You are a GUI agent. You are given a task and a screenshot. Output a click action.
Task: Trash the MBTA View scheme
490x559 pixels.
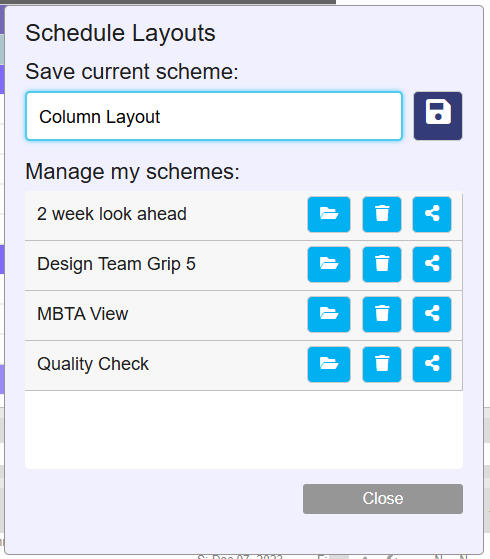[x=382, y=314]
